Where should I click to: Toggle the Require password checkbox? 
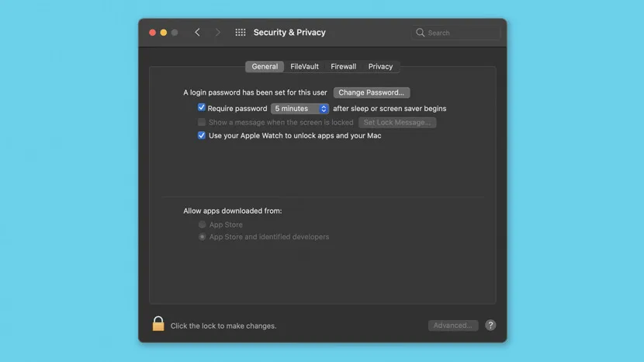pyautogui.click(x=201, y=107)
